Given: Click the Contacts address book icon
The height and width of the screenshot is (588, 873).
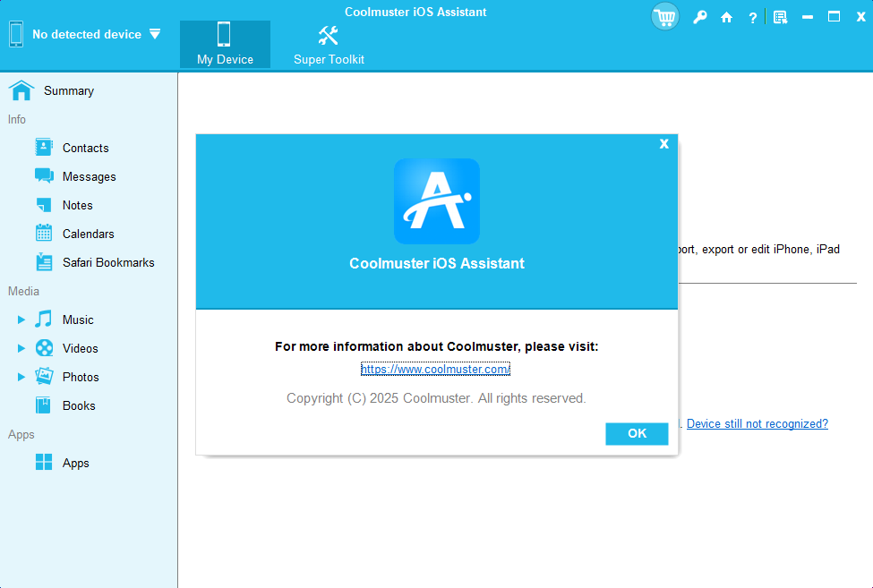Looking at the screenshot, I should tap(44, 148).
